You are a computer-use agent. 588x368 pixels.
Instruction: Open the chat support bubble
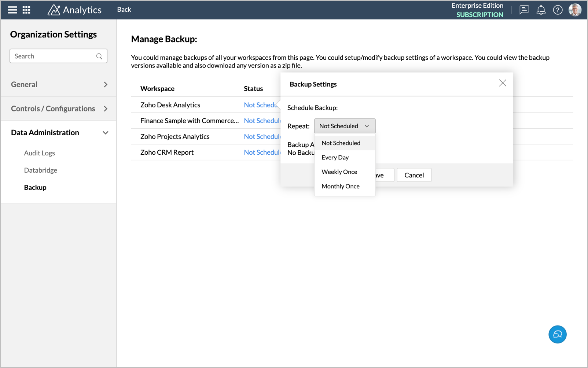pyautogui.click(x=557, y=334)
